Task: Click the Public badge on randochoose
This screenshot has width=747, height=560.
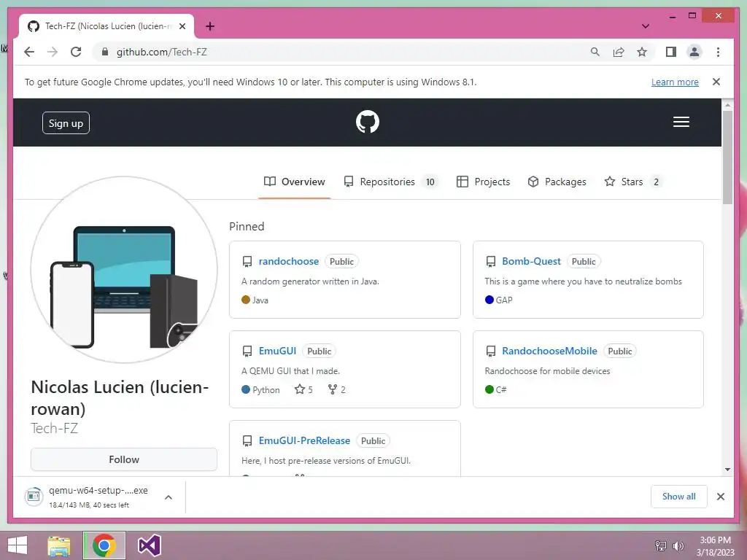Action: click(341, 262)
